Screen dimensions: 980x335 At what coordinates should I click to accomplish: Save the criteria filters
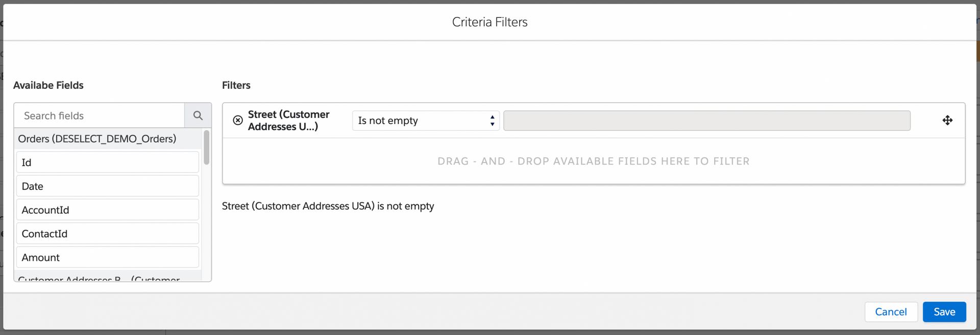(x=944, y=312)
